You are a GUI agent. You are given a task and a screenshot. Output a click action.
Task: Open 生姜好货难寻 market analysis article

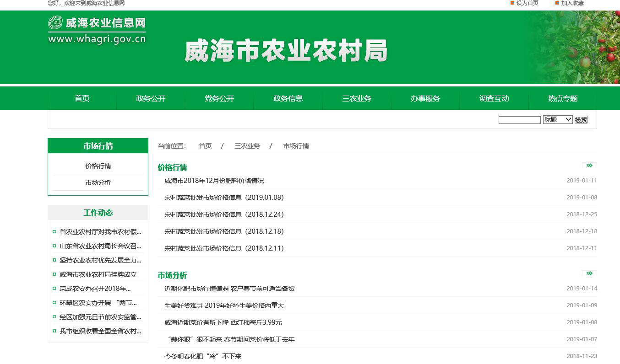point(224,305)
